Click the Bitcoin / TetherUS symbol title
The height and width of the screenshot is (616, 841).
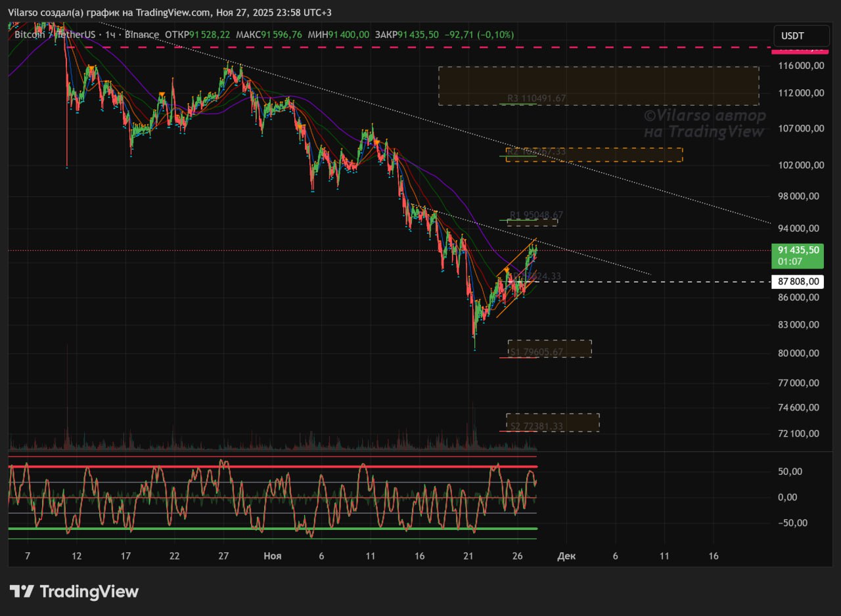55,35
